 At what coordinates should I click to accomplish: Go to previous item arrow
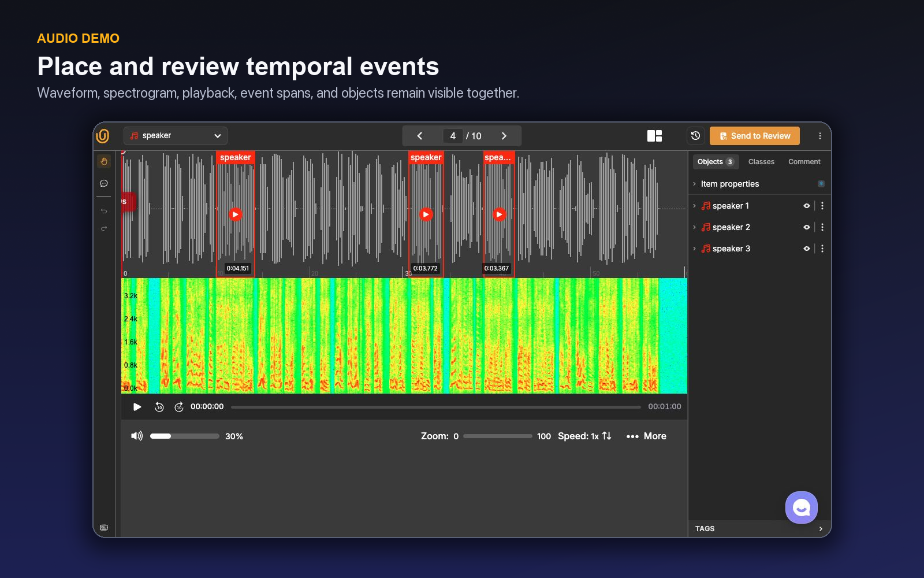click(420, 136)
